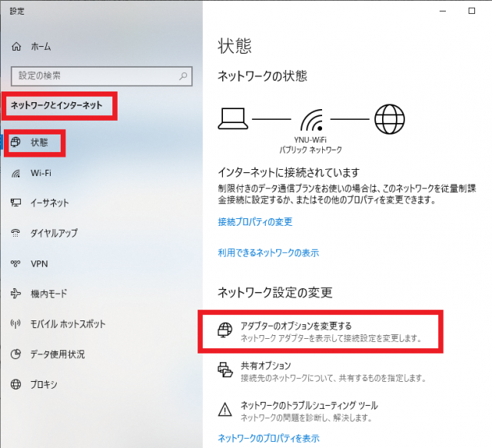Open ダイヤルアップ settings
This screenshot has height=448, width=492.
54,233
